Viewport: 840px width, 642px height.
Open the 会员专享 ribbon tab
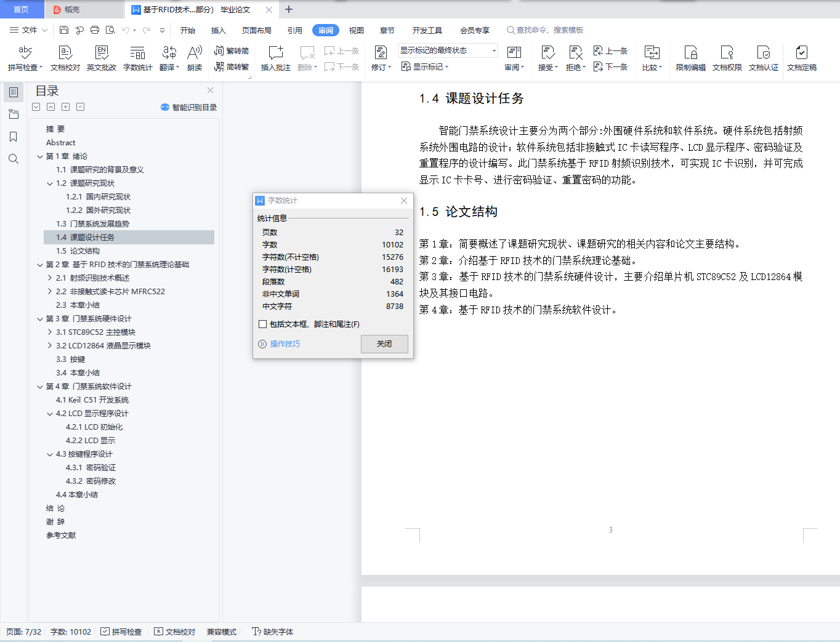pyautogui.click(x=475, y=30)
